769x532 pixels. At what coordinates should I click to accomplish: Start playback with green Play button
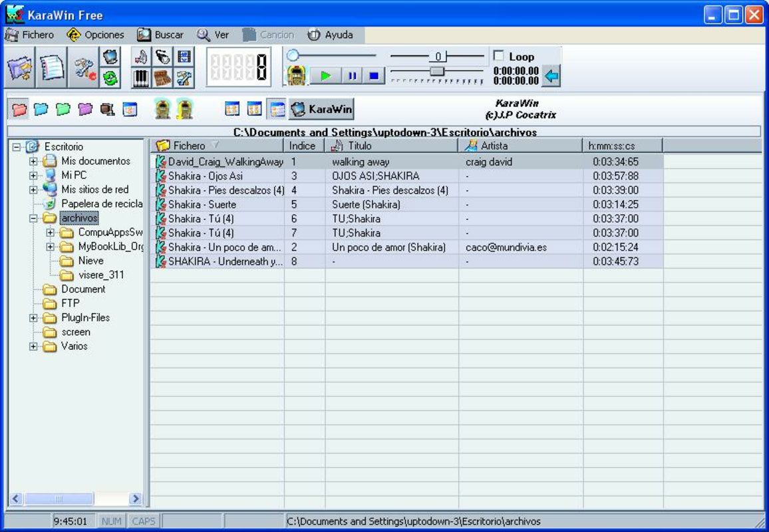pyautogui.click(x=326, y=76)
